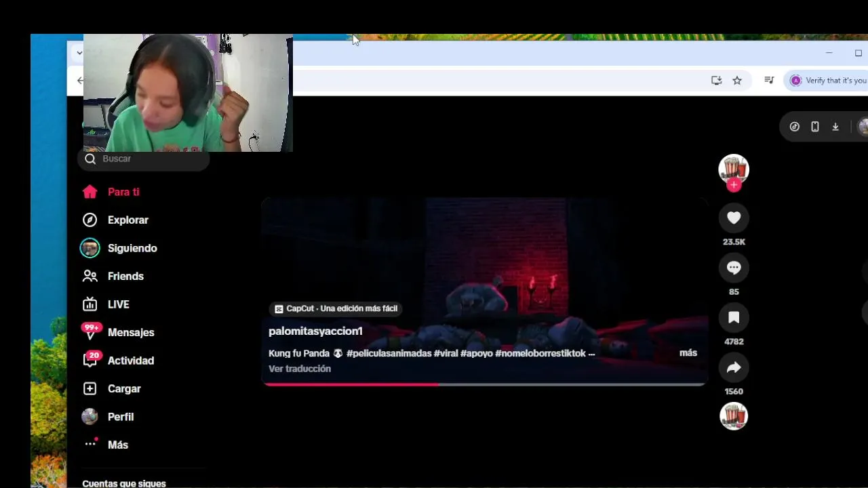Open Perfil avatar icon in sidebar
This screenshot has width=868, height=488.
[90, 417]
